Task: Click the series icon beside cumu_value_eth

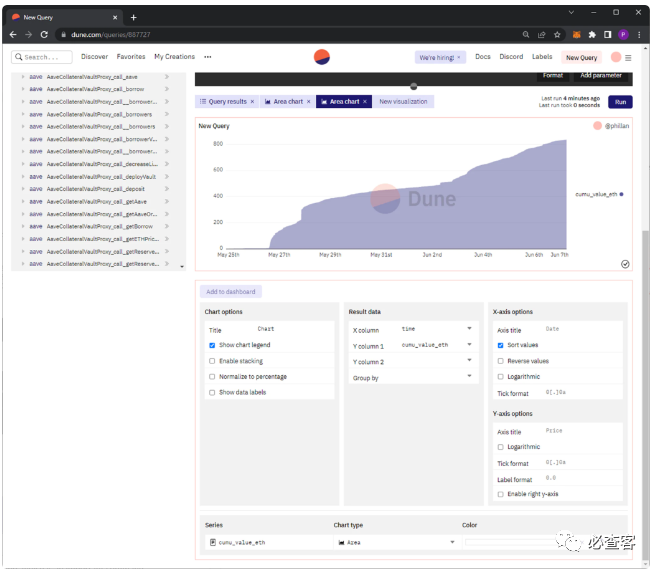Action: (213, 542)
